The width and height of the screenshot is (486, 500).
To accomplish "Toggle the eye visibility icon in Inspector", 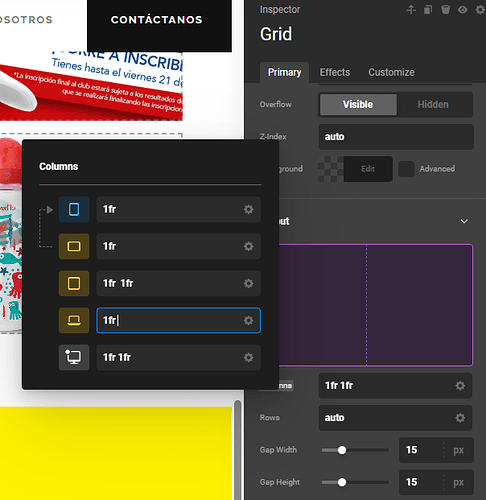I will pos(462,10).
